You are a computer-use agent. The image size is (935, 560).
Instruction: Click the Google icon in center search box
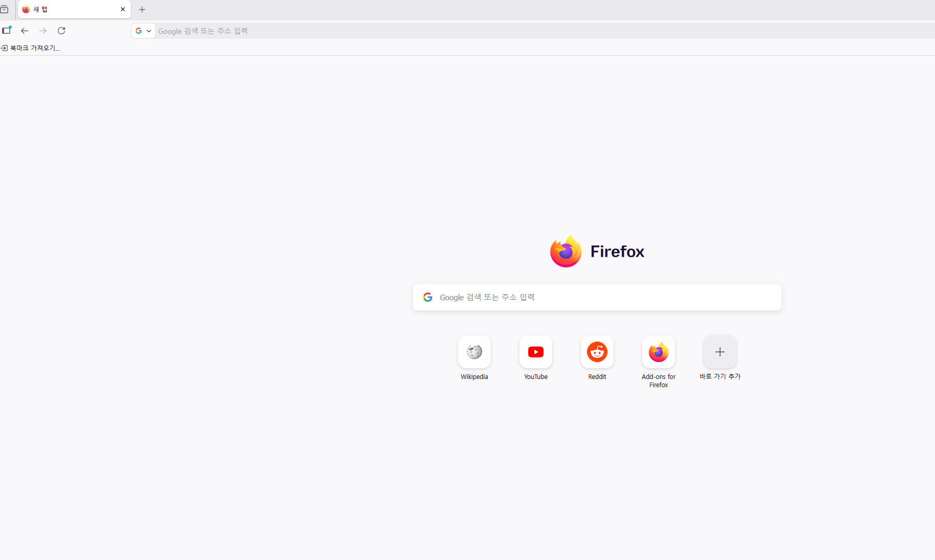click(x=428, y=297)
